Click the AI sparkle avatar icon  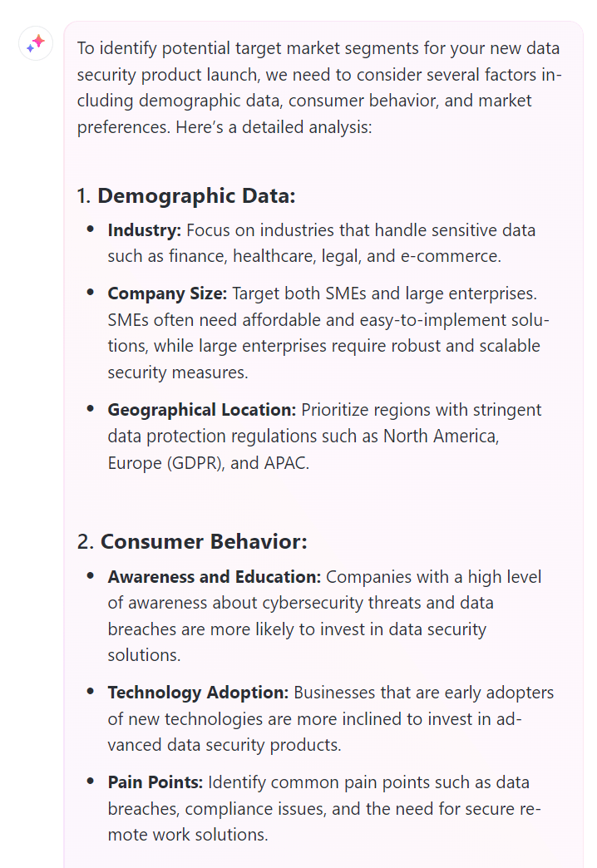[x=36, y=43]
